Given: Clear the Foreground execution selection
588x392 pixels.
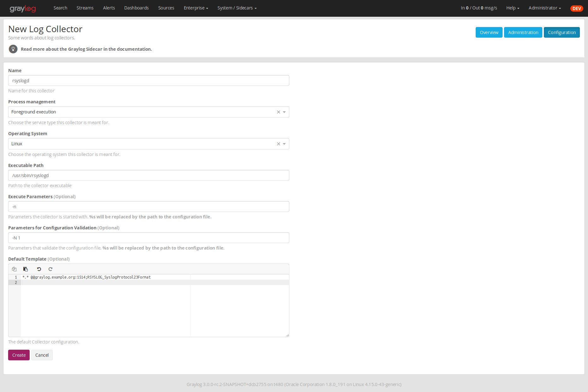Looking at the screenshot, I should coord(278,112).
